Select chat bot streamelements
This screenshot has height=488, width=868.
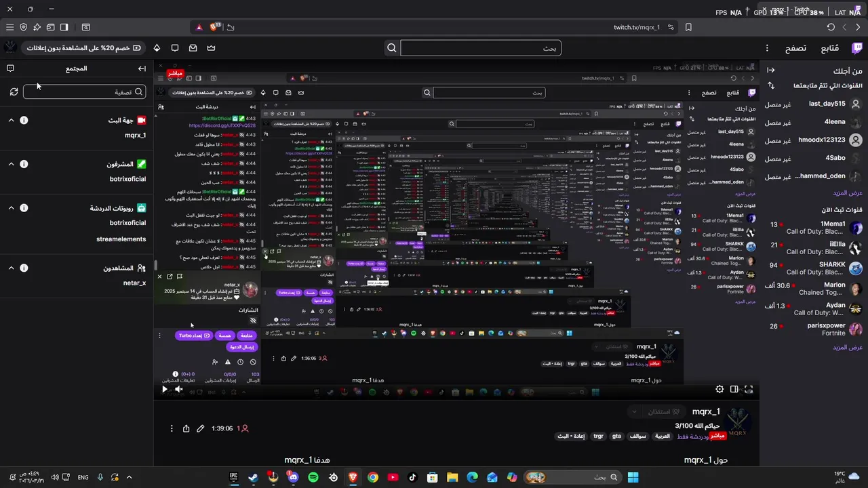click(x=121, y=239)
